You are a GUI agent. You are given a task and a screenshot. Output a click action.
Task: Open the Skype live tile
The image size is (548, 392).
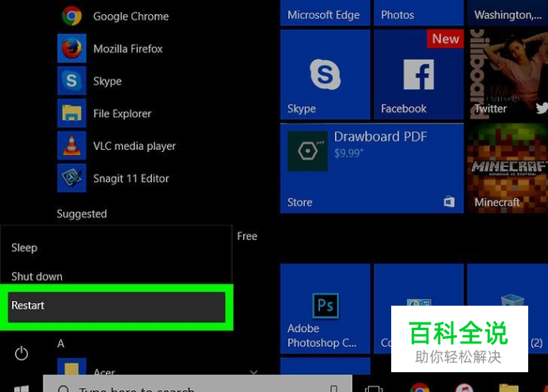[x=325, y=74]
